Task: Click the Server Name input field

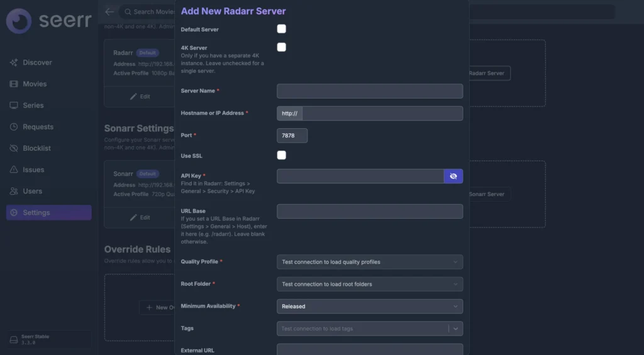Action: [370, 91]
